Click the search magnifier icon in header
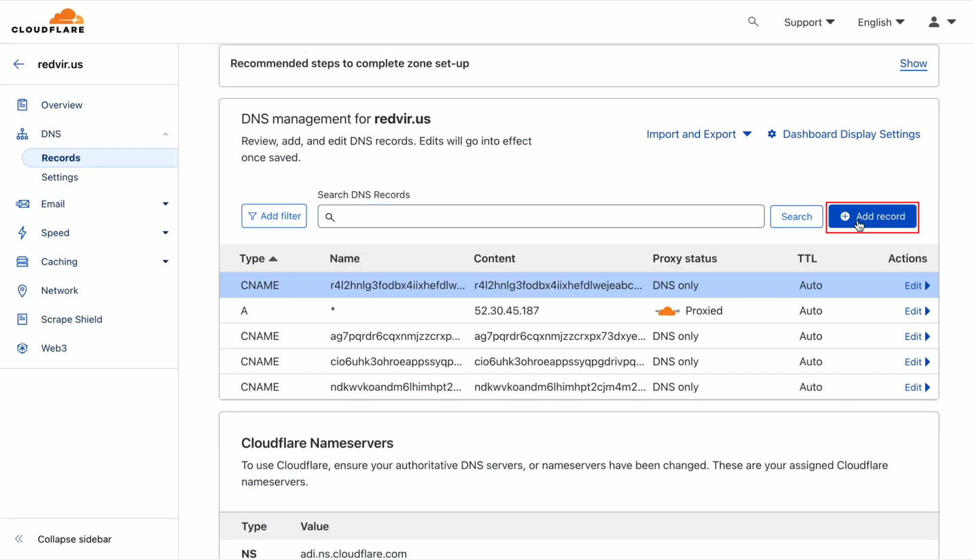 (x=753, y=22)
